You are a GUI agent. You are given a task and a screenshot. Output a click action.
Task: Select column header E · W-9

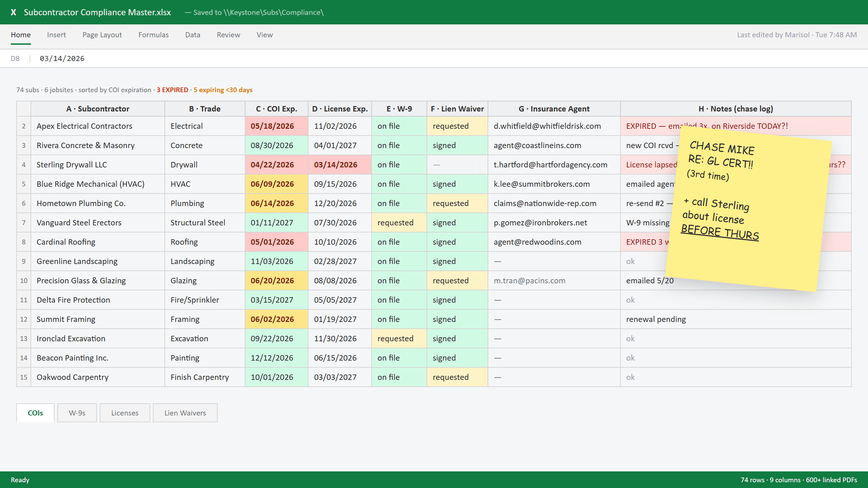(x=399, y=109)
